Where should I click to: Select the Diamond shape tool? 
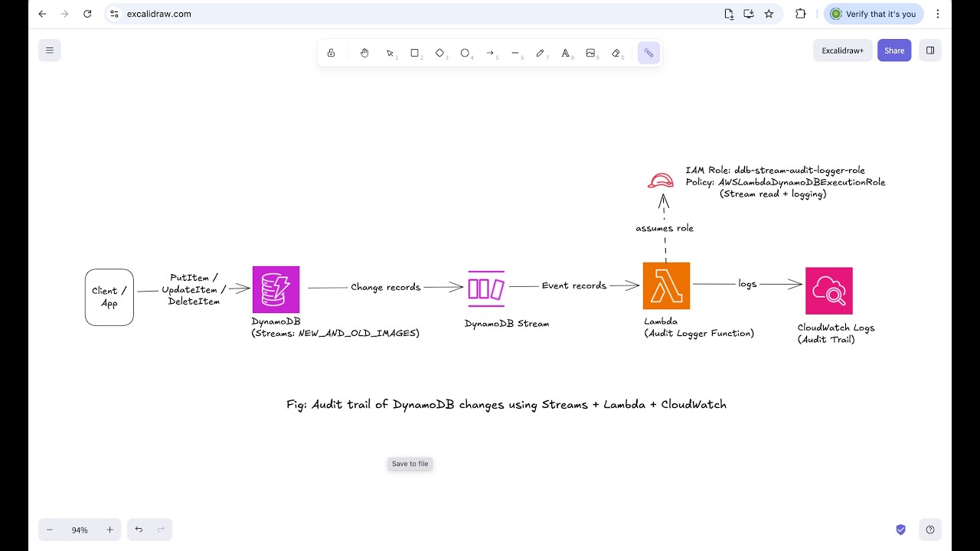[440, 53]
